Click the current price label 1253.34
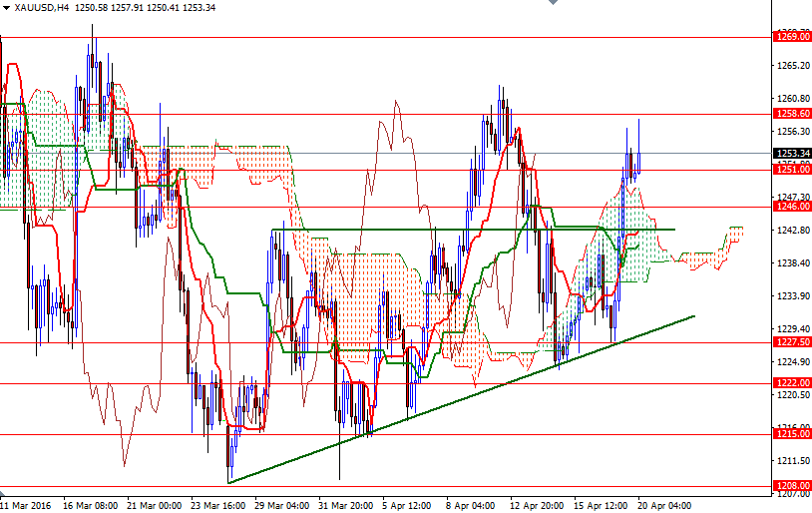This screenshot has height=513, width=812. (792, 154)
